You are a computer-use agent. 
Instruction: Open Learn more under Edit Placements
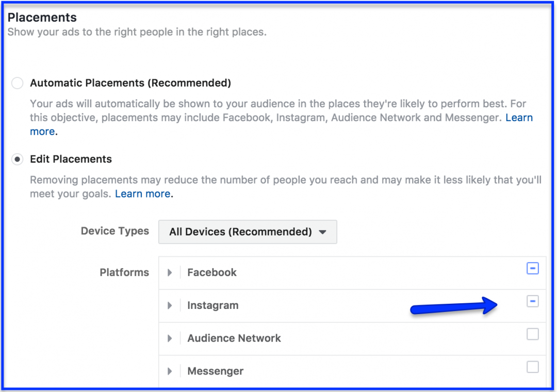143,193
